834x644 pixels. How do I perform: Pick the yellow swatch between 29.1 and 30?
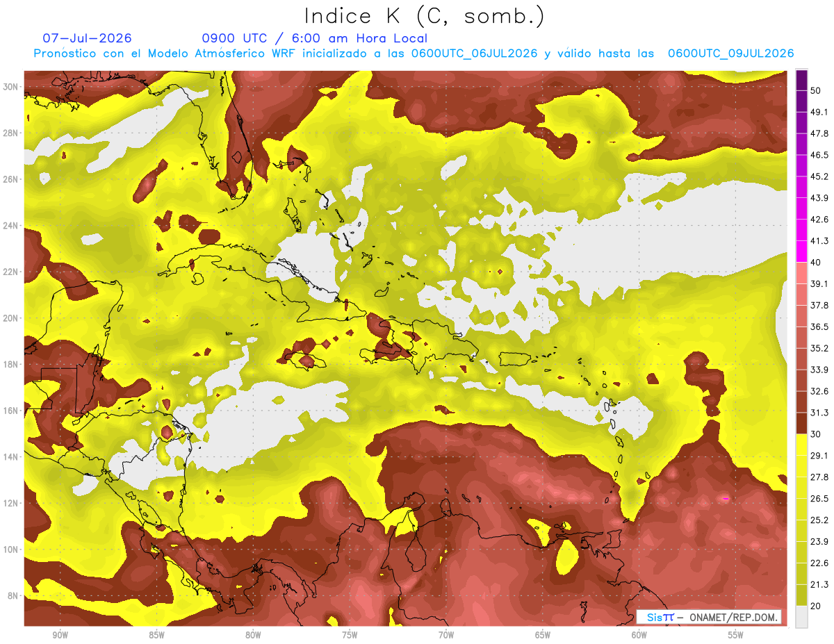pyautogui.click(x=801, y=445)
